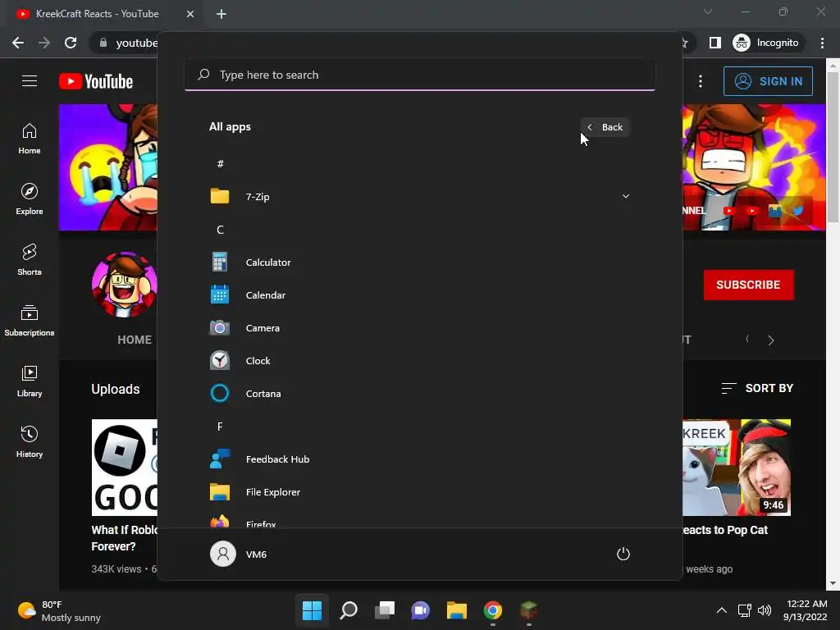Viewport: 840px width, 630px height.
Task: Open taskbar Search
Action: (348, 610)
